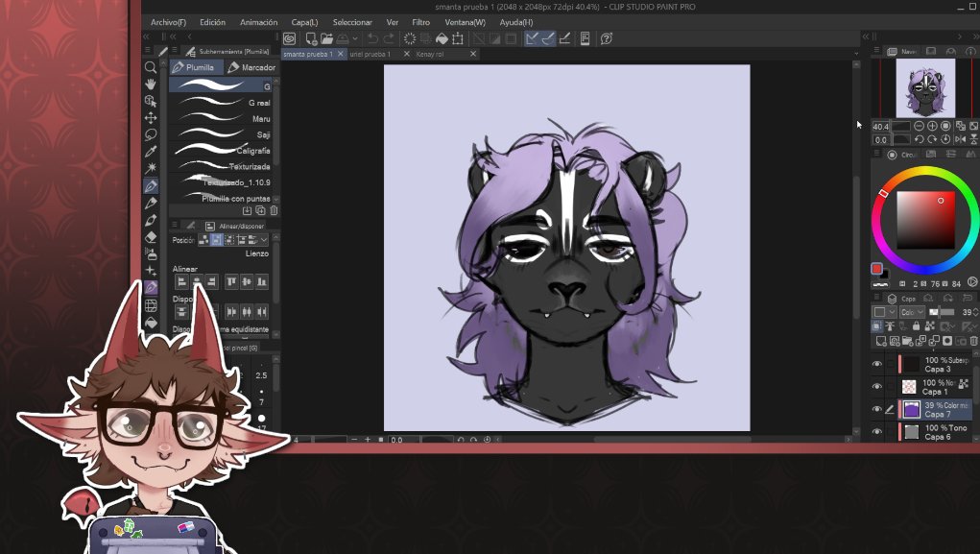Hide the Capa 6 layer

[x=875, y=433]
